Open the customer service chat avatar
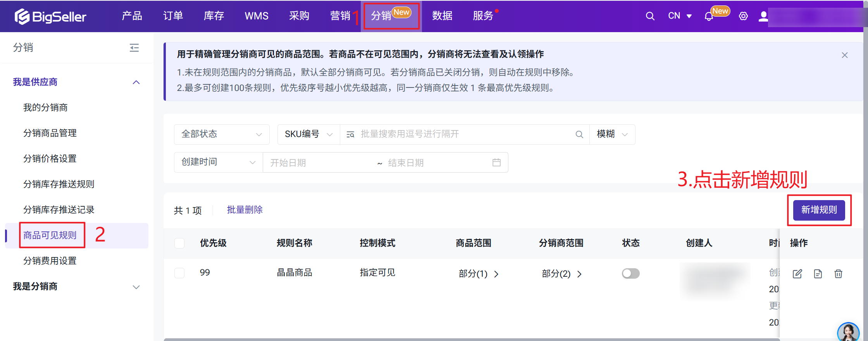 (x=848, y=332)
